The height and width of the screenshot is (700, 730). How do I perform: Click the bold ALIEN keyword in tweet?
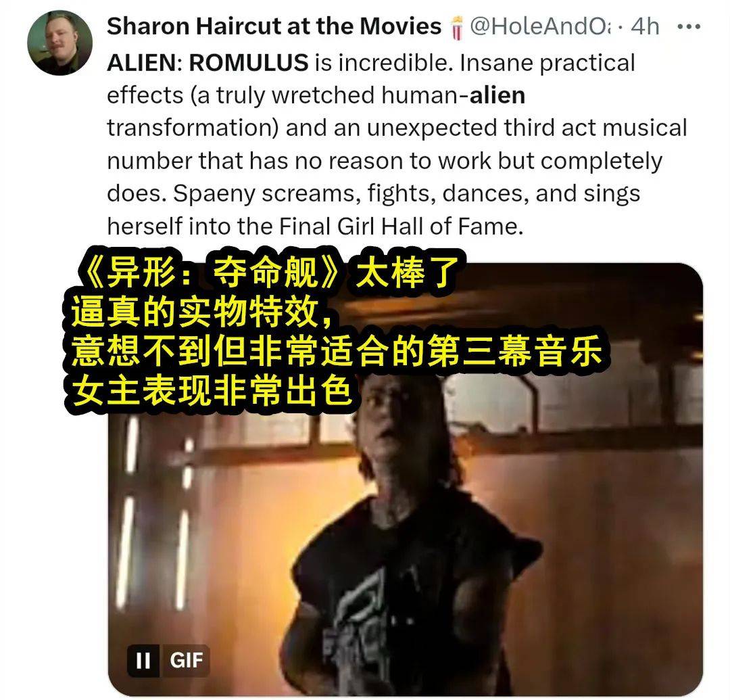coord(141,63)
